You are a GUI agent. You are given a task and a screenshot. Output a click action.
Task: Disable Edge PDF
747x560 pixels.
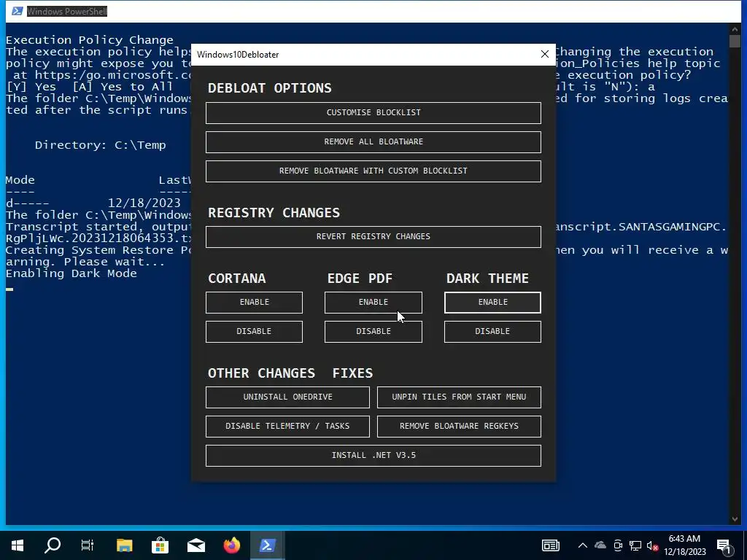[x=373, y=332]
